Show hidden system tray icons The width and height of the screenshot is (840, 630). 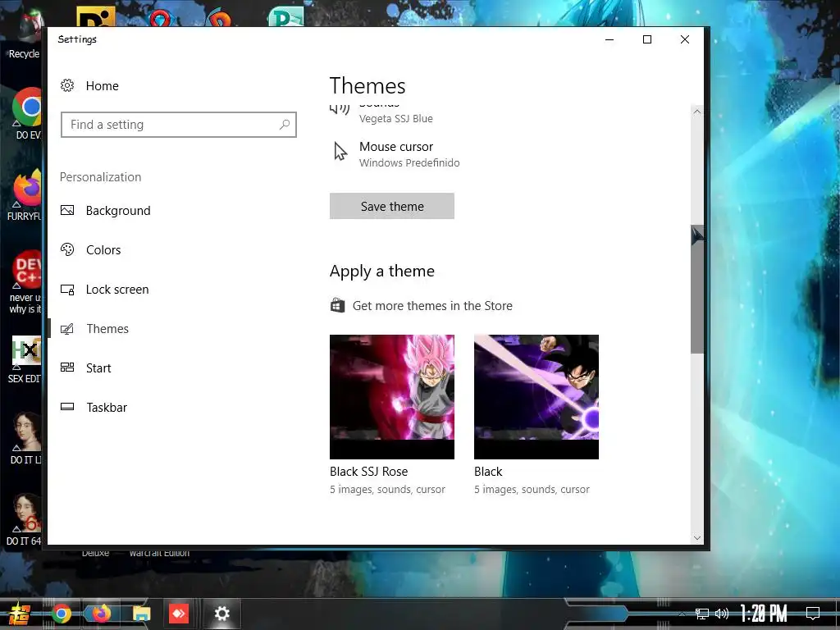(x=682, y=614)
